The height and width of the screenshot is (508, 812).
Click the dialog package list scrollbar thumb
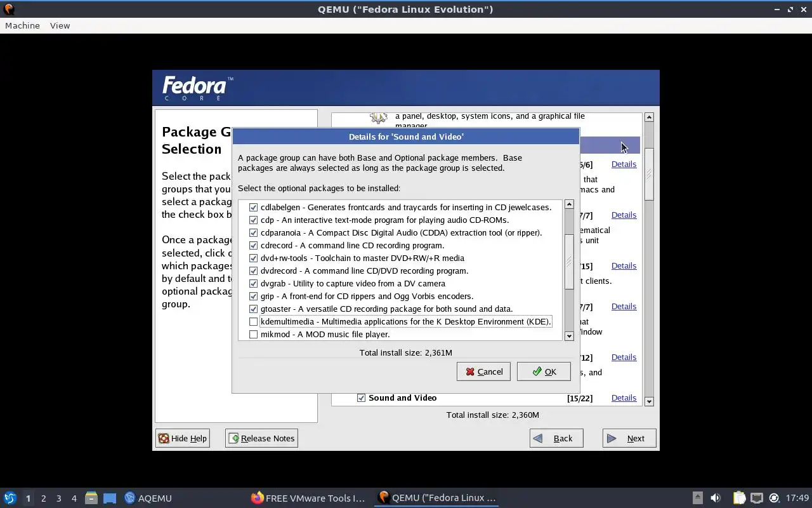pos(569,262)
